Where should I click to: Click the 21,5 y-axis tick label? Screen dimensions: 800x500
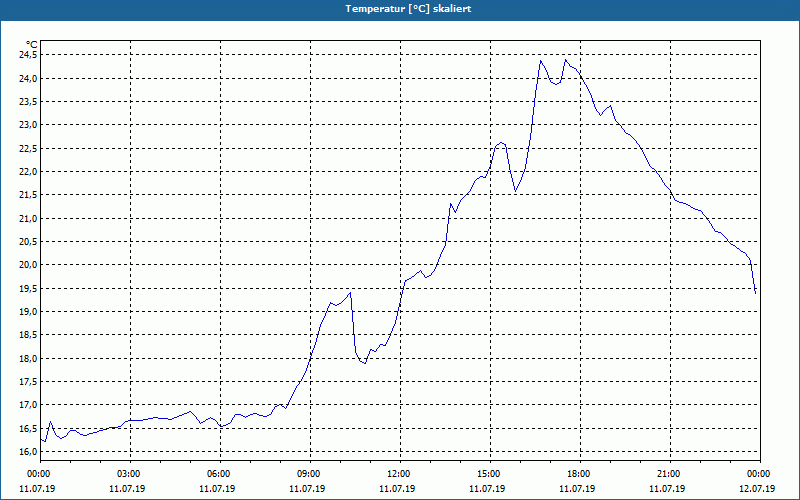click(28, 195)
